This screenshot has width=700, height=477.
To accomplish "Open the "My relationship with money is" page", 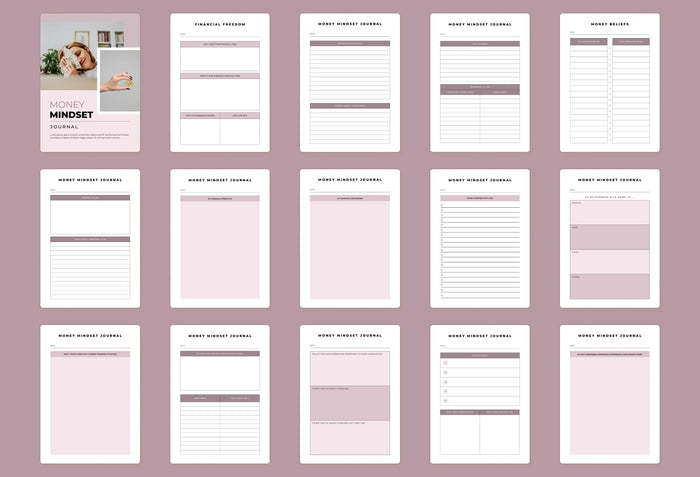I will pyautogui.click(x=610, y=238).
